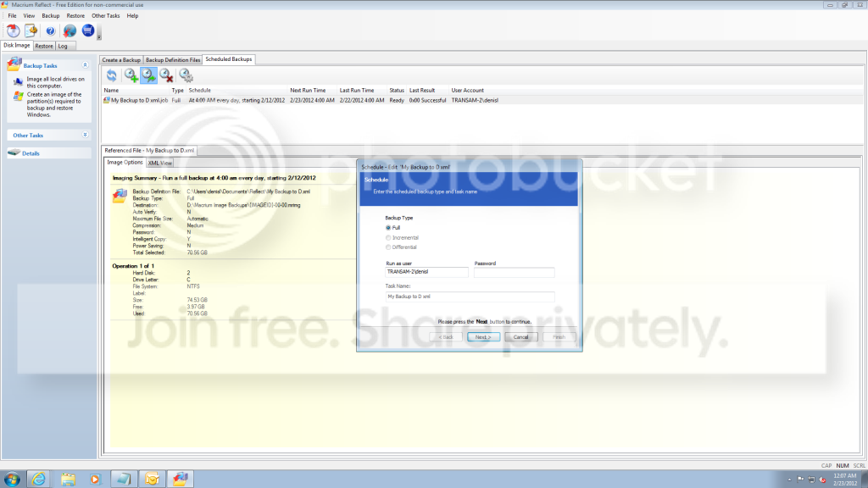Open Windows Media Player from taskbar

pyautogui.click(x=95, y=480)
